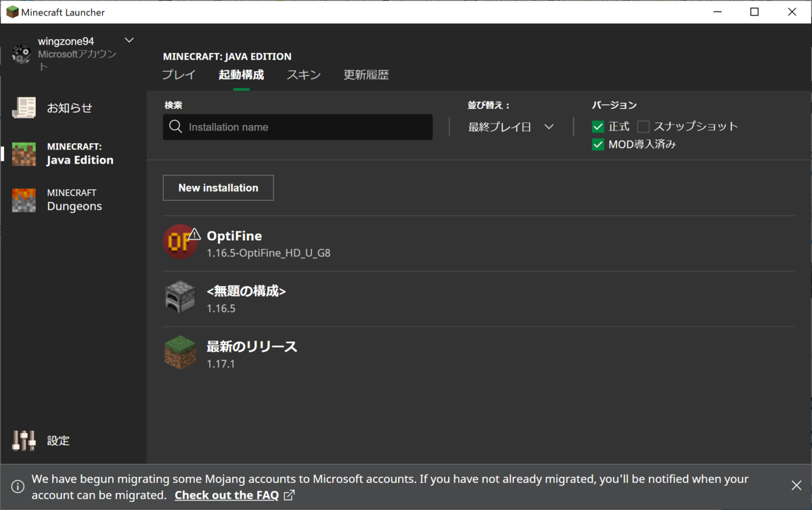Uncheck the MOD導入済み checkbox
Screen dimensions: 812x510
point(598,144)
